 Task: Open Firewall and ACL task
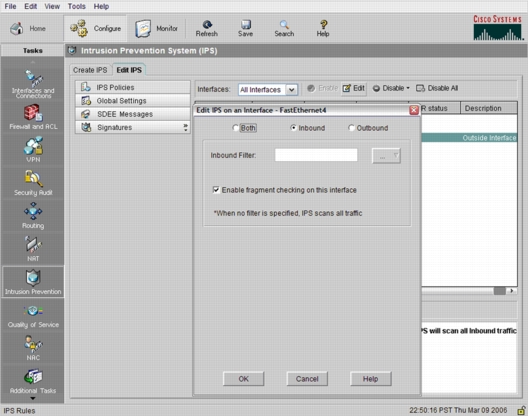(x=33, y=117)
